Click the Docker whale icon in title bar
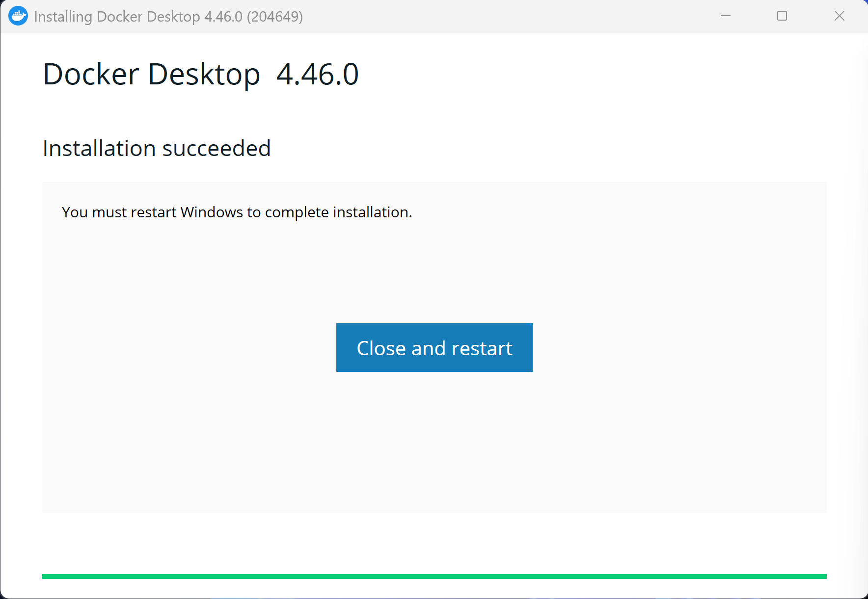 (x=18, y=16)
